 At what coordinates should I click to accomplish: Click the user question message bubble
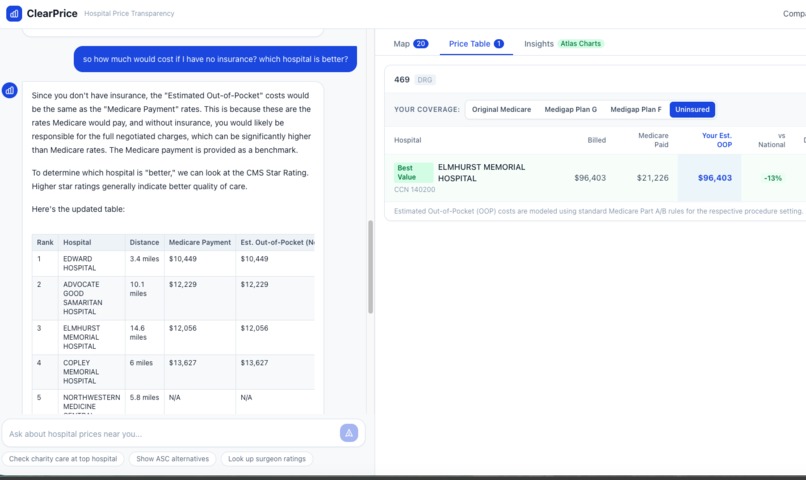[x=215, y=59]
